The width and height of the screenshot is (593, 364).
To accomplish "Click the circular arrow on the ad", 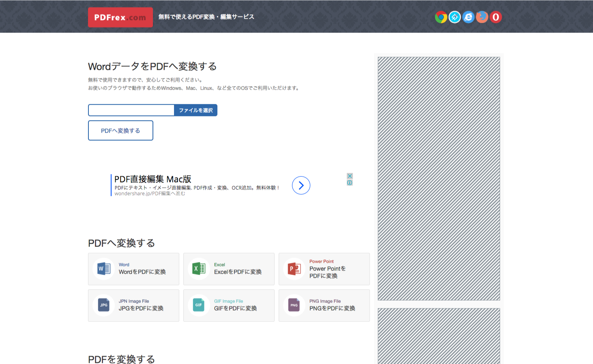I will pos(301,185).
